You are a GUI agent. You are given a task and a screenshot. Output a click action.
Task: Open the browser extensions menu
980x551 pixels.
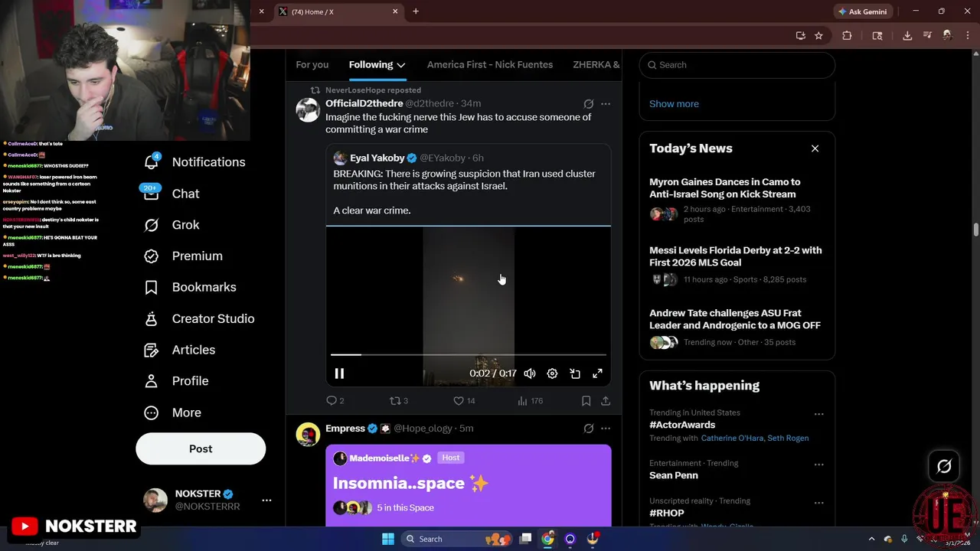pos(847,35)
